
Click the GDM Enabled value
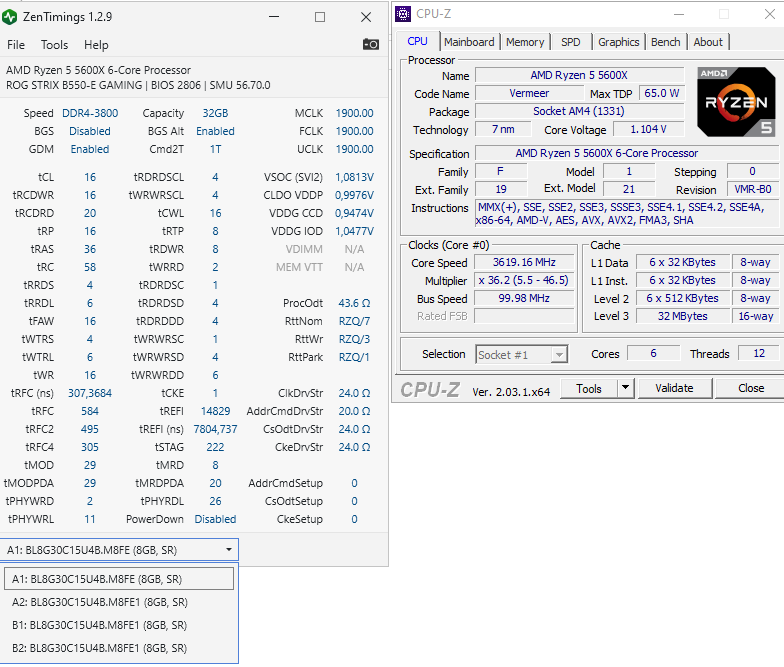pos(90,149)
